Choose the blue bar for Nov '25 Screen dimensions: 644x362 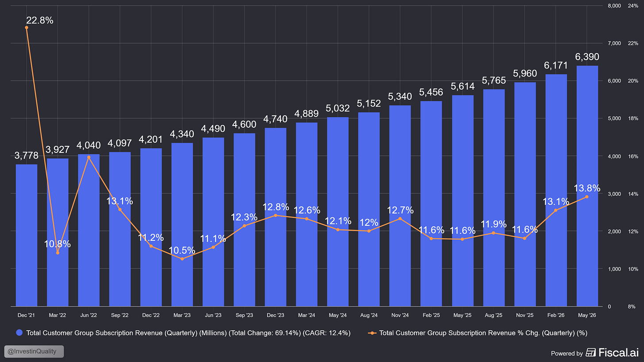coord(524,194)
